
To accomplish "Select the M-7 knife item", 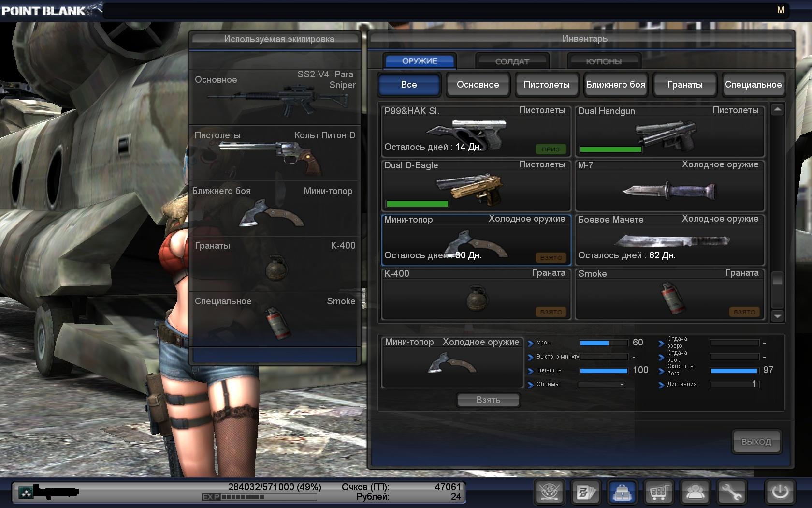I will (x=669, y=186).
